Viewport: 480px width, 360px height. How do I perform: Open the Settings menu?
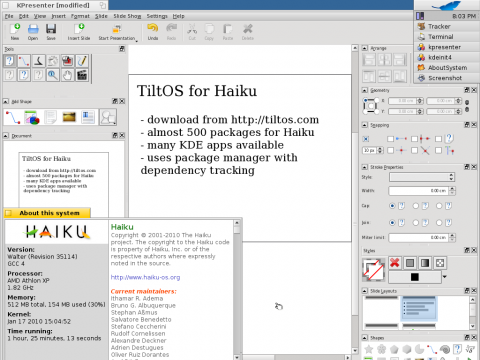pos(157,16)
